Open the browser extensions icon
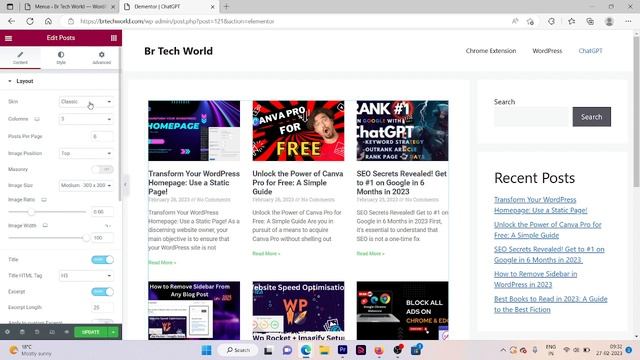The image size is (640, 360). pyautogui.click(x=551, y=21)
